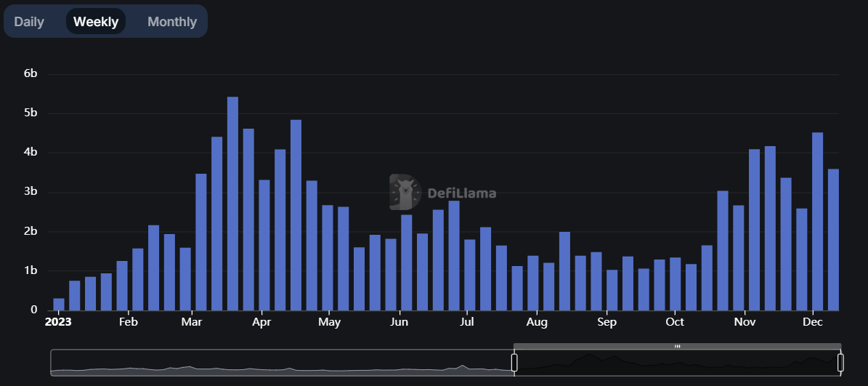Click the unselected gray area of the range navigator
Image resolution: width=868 pixels, height=386 pixels.
coord(283,363)
